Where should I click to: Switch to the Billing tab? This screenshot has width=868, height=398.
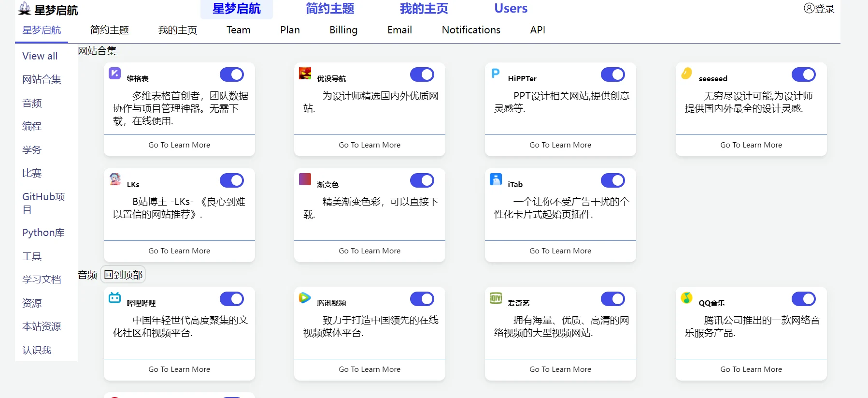[343, 30]
